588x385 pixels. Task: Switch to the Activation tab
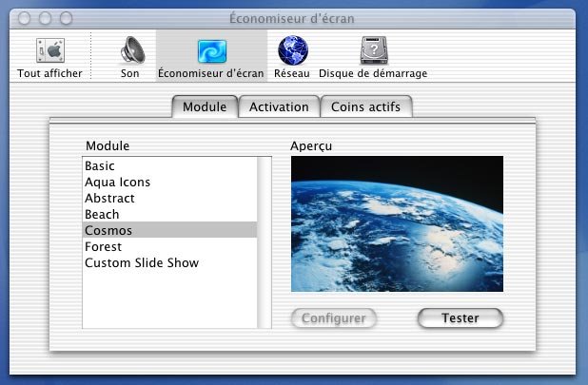click(279, 106)
